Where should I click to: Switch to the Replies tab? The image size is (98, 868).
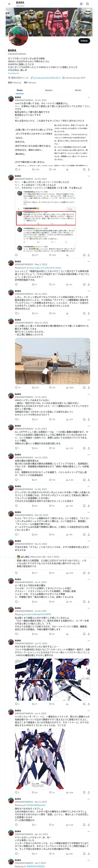pyautogui.click(x=49, y=90)
